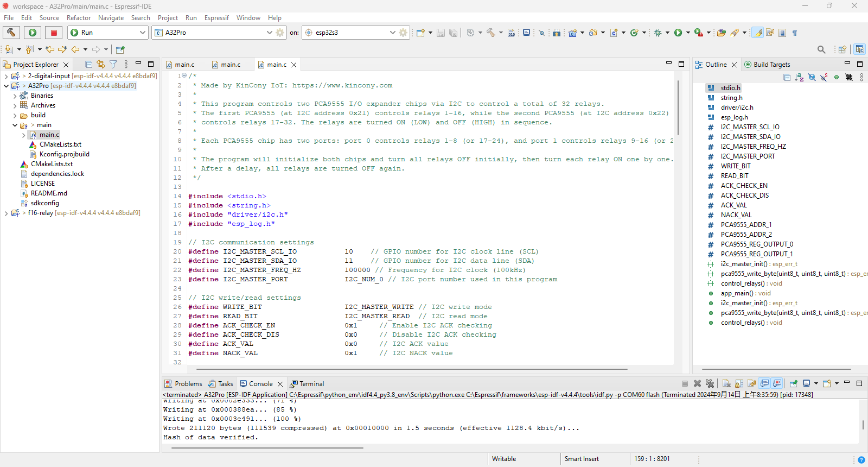Screen dimensions: 868x467
Task: Click the red Stop button in launch bar
Action: (54, 33)
